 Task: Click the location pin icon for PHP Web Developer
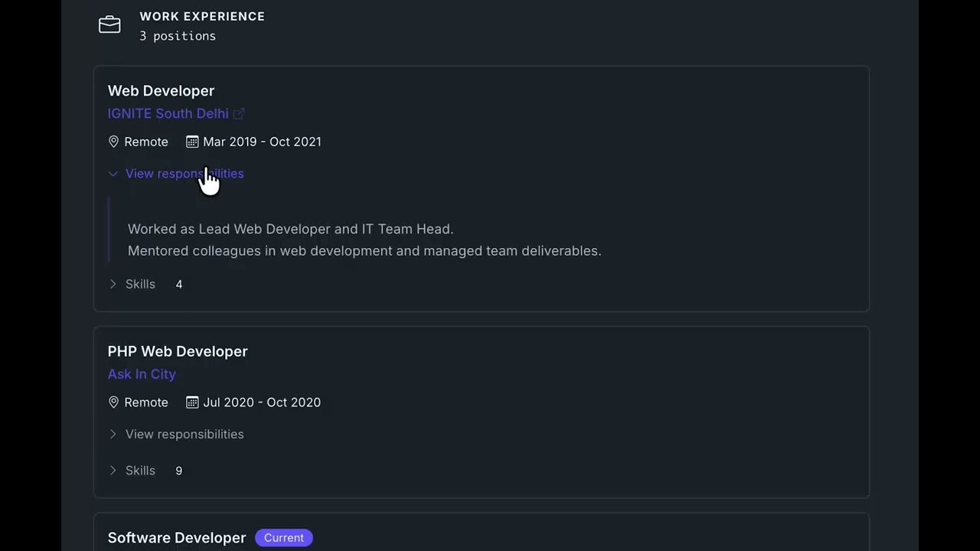point(113,403)
